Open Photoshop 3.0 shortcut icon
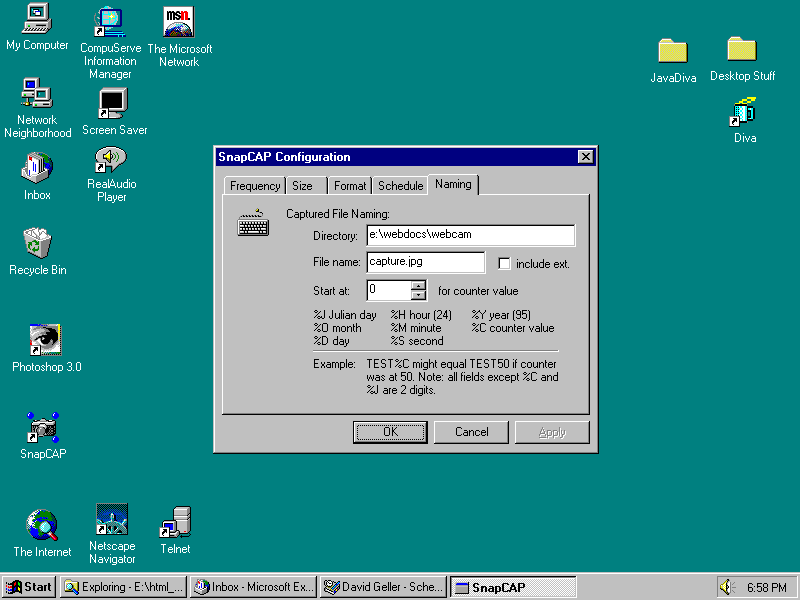This screenshot has width=800, height=600. tap(46, 341)
